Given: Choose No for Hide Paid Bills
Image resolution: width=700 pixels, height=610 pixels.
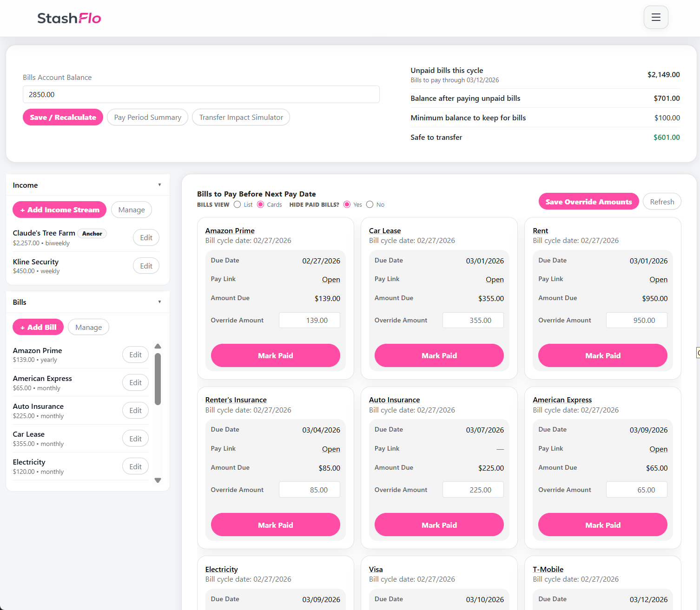Looking at the screenshot, I should pyautogui.click(x=370, y=204).
